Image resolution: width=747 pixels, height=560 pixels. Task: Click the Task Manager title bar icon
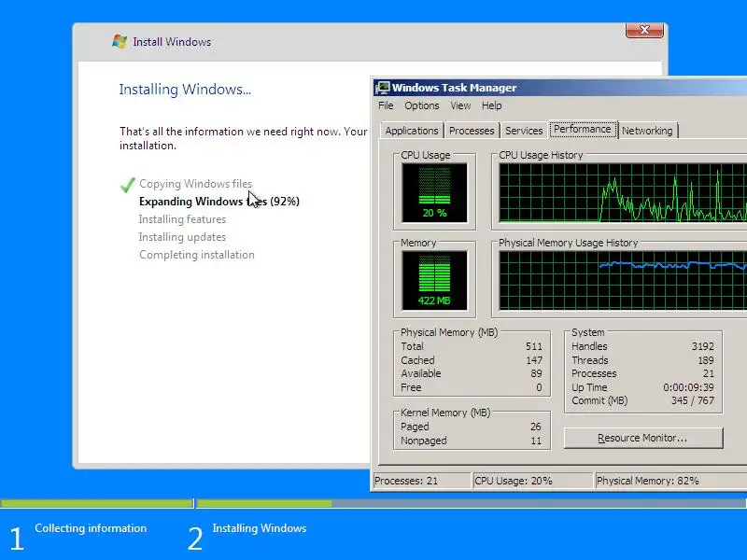click(383, 88)
